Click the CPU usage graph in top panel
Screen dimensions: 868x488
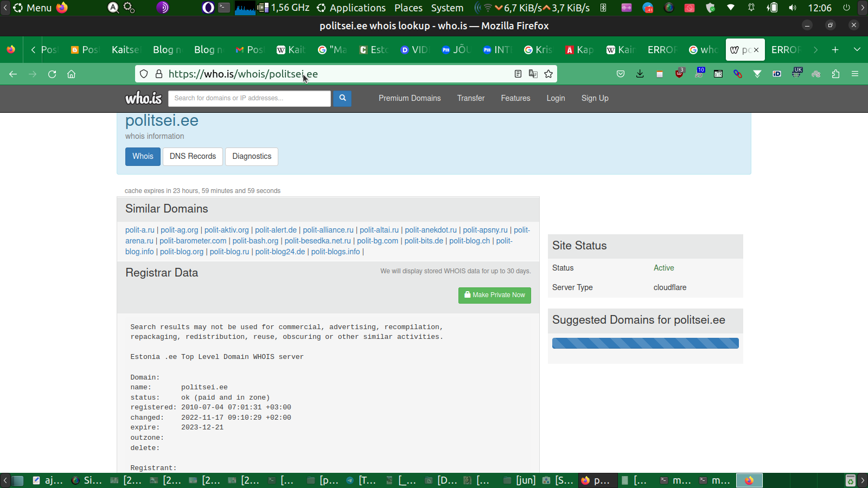click(x=245, y=8)
